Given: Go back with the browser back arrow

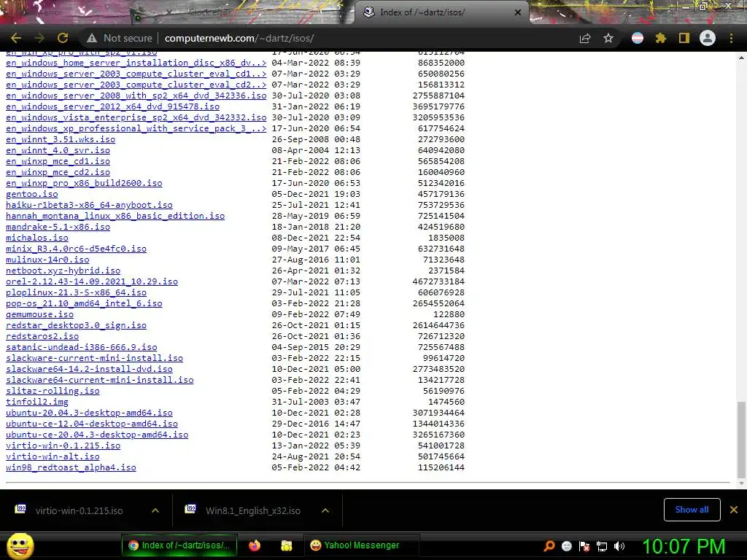Looking at the screenshot, I should tap(16, 38).
